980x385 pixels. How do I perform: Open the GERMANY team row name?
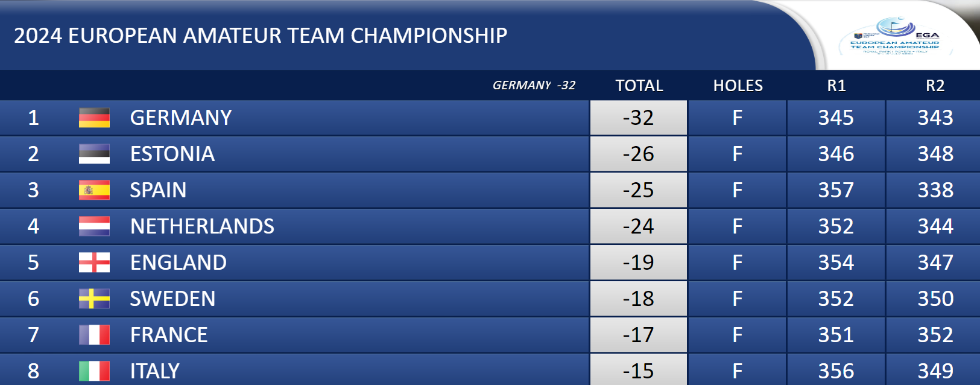[x=181, y=118]
